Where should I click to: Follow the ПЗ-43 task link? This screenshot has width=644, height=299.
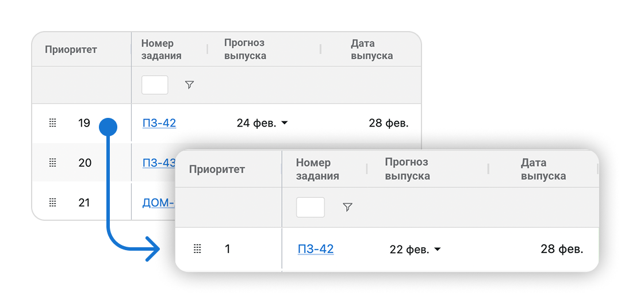158,163
